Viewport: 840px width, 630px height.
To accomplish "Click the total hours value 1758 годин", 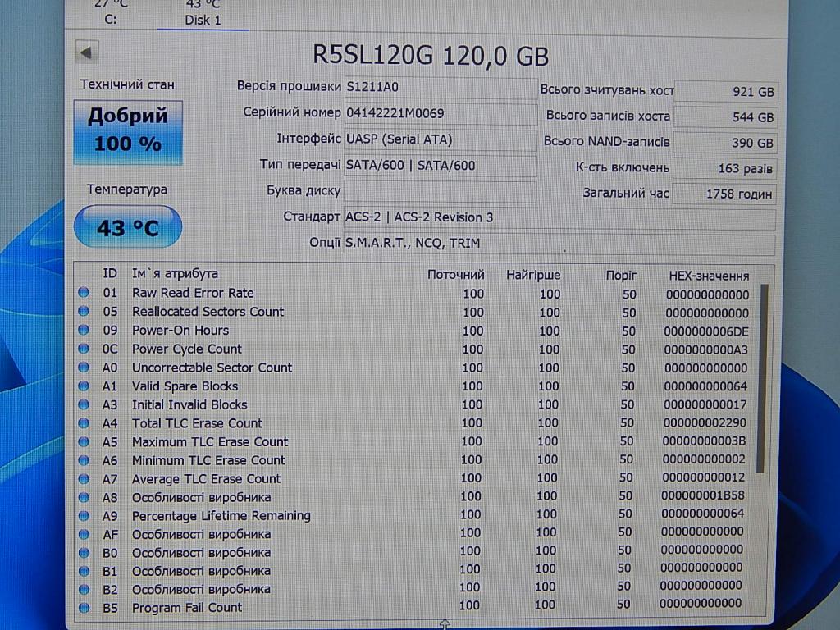I will pyautogui.click(x=724, y=194).
